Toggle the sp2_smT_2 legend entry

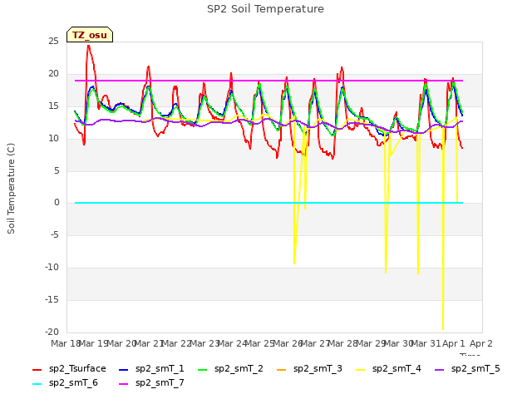(230, 369)
